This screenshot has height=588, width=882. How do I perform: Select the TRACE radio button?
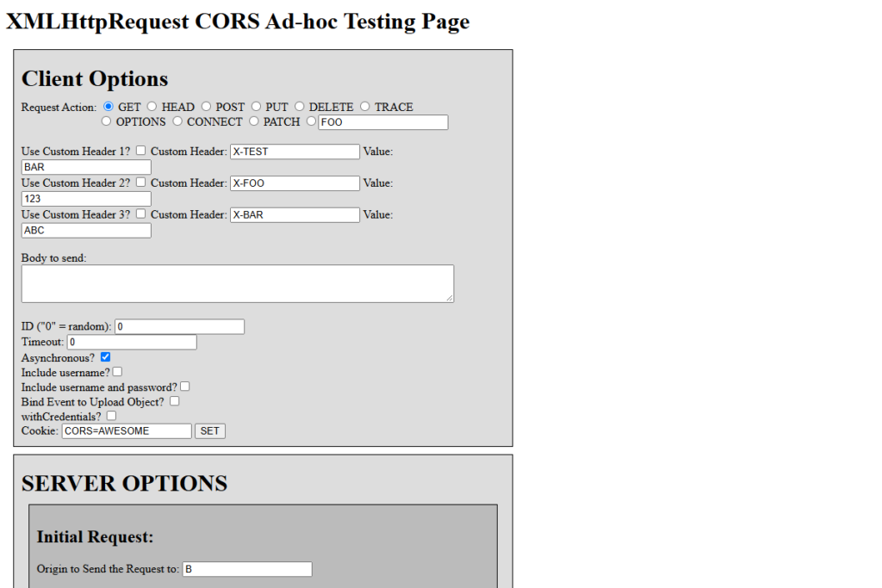365,106
